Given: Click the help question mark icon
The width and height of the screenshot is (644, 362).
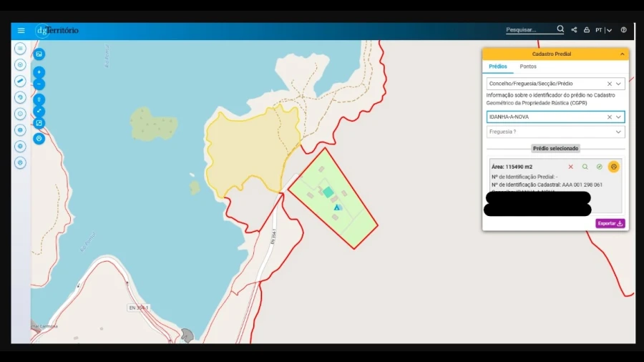Looking at the screenshot, I should (x=624, y=30).
